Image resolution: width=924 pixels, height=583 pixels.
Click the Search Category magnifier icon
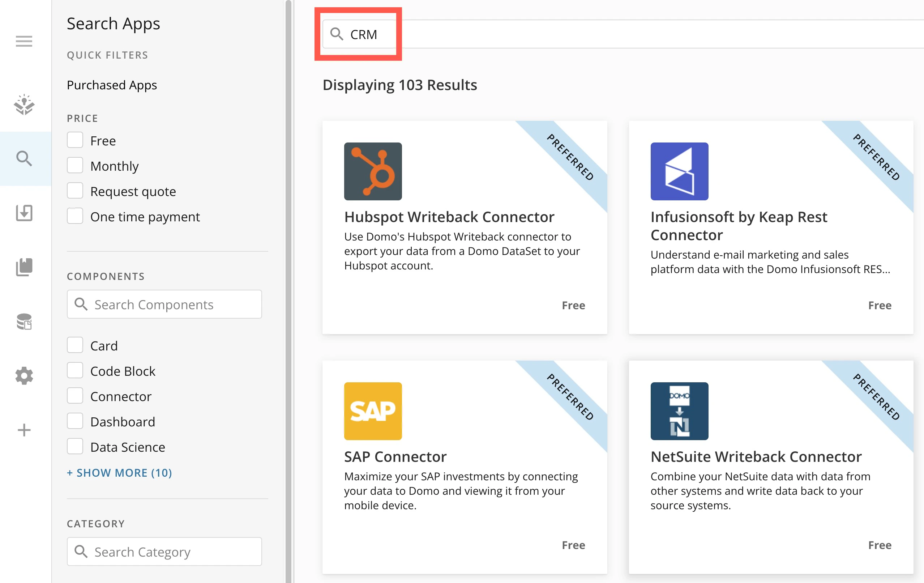(x=81, y=551)
